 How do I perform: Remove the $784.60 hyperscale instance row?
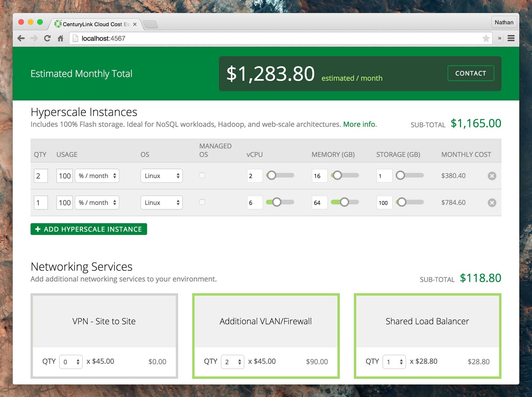click(492, 203)
